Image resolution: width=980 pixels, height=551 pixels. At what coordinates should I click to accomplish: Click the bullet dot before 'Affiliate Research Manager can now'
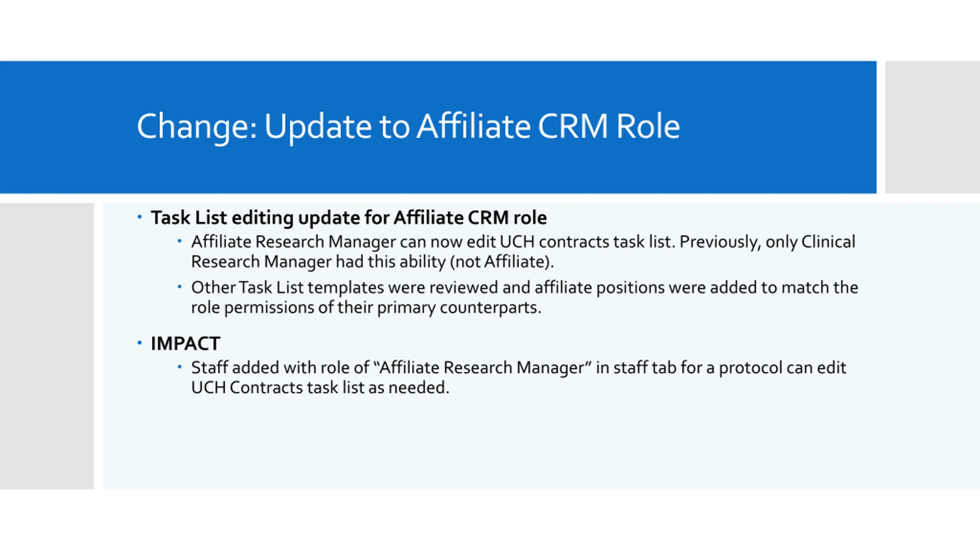180,241
